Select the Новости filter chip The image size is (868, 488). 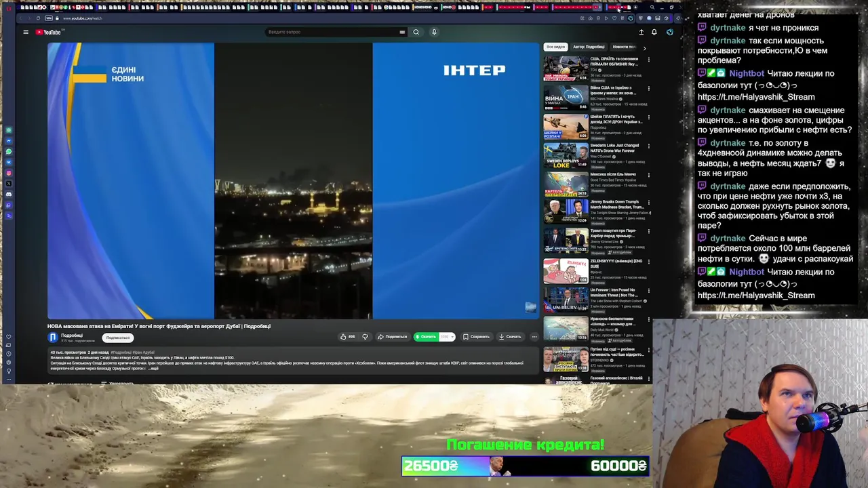point(624,47)
